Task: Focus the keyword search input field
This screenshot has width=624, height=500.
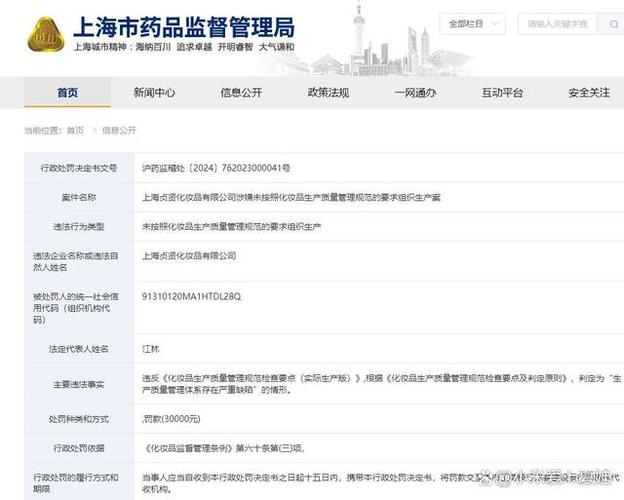Action: click(x=558, y=24)
